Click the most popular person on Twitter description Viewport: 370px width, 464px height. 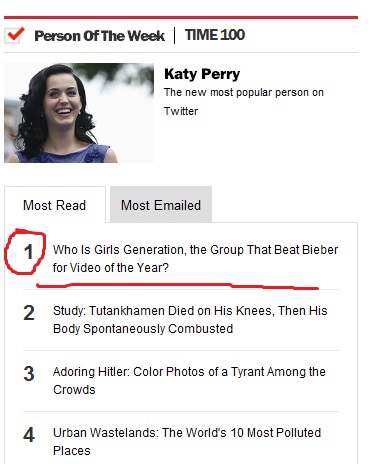pyautogui.click(x=244, y=101)
